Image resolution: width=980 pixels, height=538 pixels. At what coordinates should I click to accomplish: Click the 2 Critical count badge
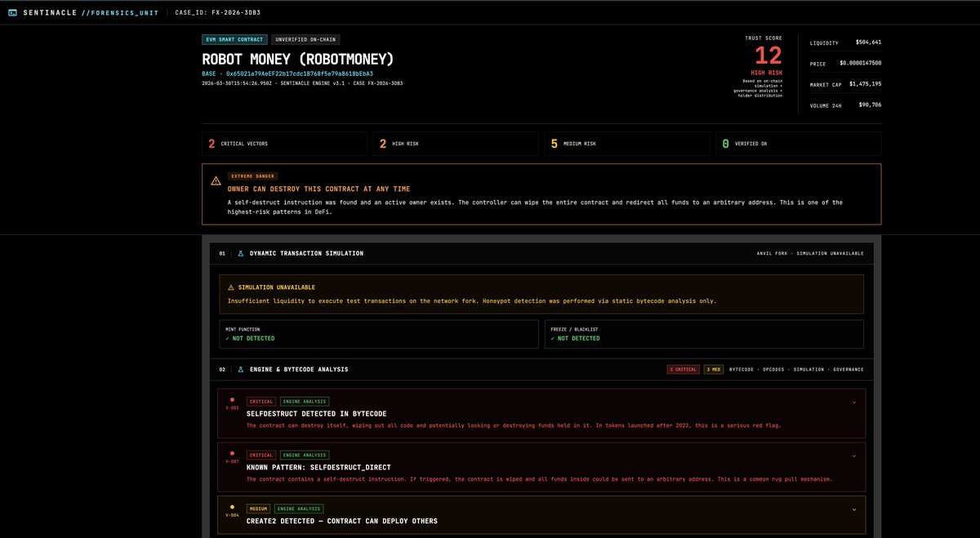pos(684,369)
